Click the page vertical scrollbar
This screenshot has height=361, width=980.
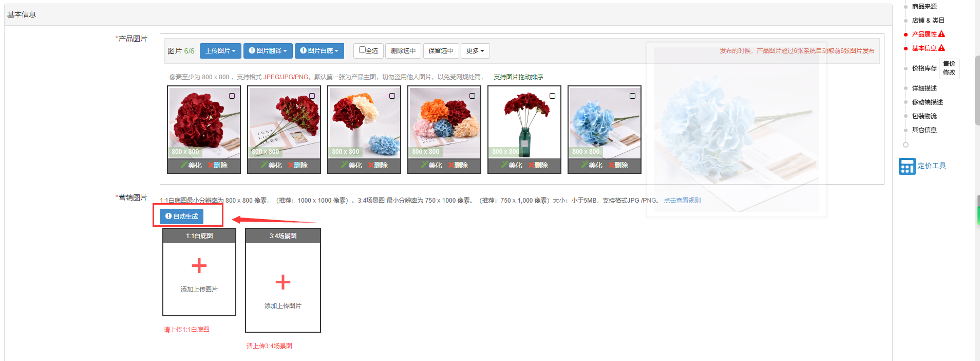tap(977, 90)
